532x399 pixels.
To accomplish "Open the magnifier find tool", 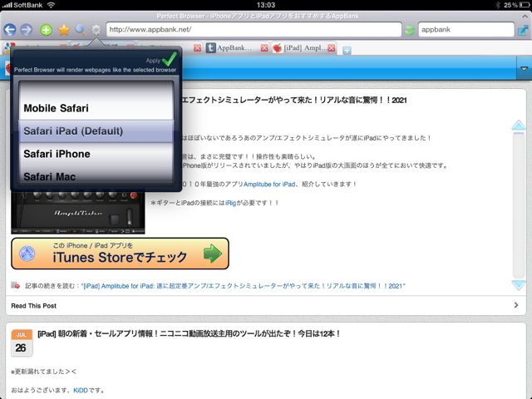I will pos(80,30).
